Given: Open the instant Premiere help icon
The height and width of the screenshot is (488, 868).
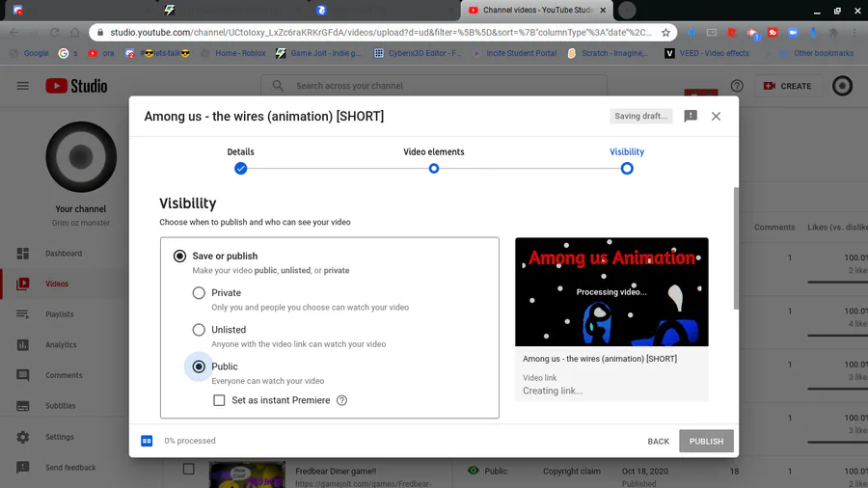Looking at the screenshot, I should (342, 400).
